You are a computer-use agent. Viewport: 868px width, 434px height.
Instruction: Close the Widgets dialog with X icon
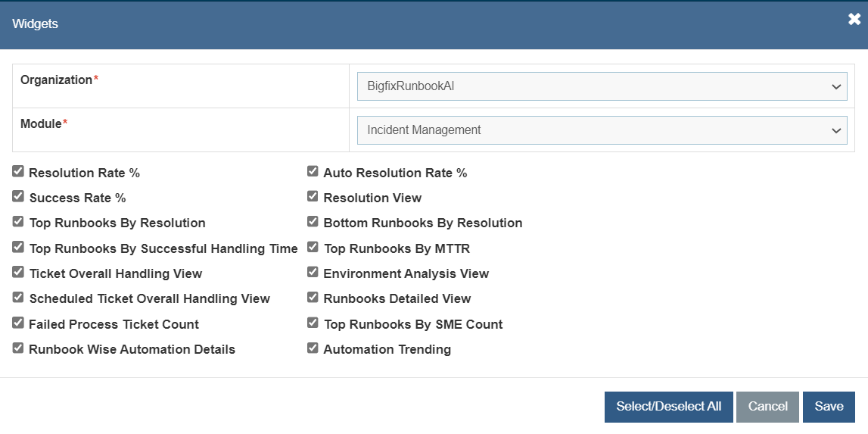coord(854,20)
